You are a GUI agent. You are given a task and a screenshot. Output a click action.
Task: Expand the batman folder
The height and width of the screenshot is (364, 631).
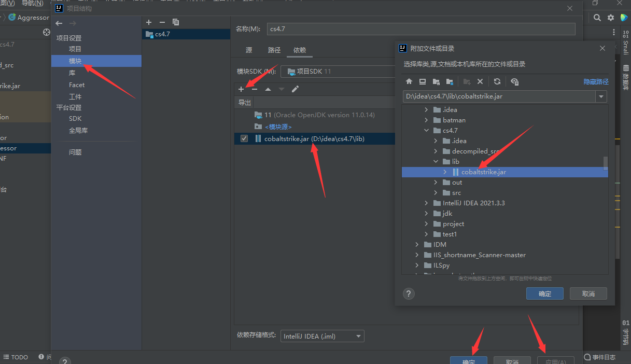[x=427, y=120]
